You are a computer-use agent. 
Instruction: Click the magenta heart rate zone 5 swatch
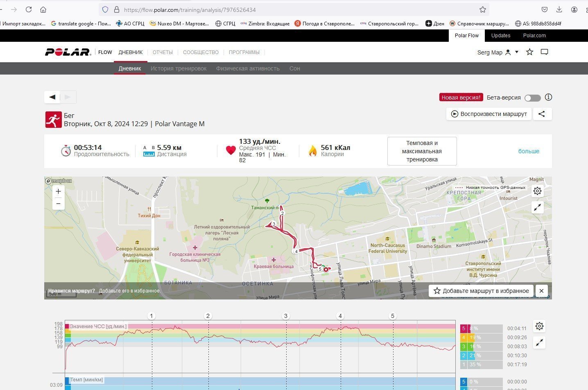coord(464,329)
